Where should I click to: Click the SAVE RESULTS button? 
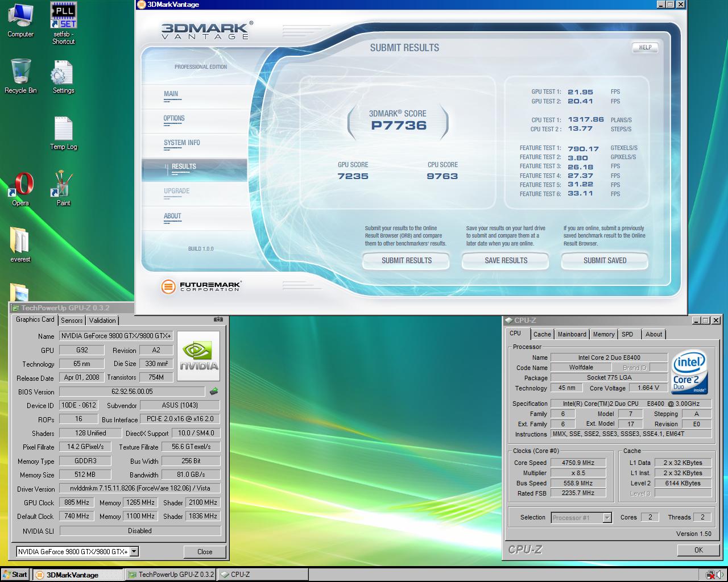tap(506, 260)
